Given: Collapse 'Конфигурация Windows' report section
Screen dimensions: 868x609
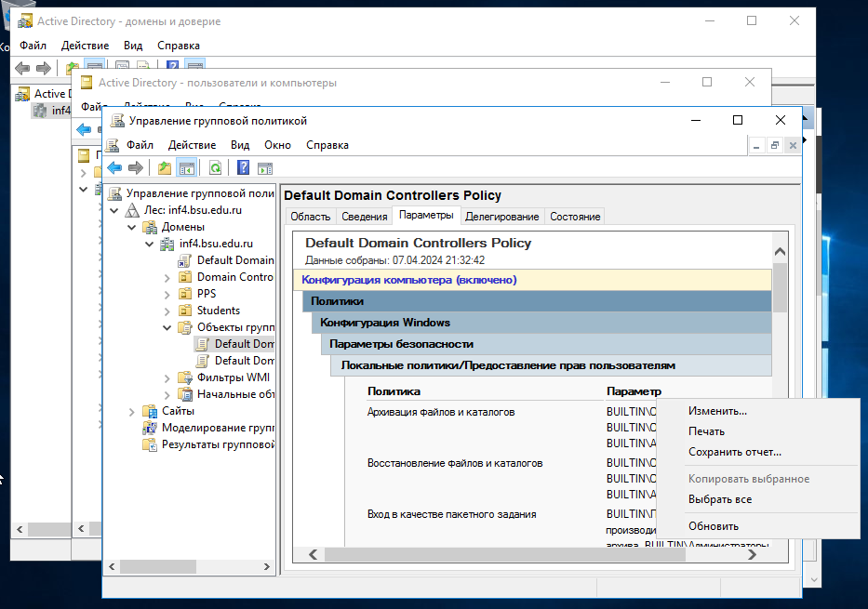Looking at the screenshot, I should (x=541, y=323).
